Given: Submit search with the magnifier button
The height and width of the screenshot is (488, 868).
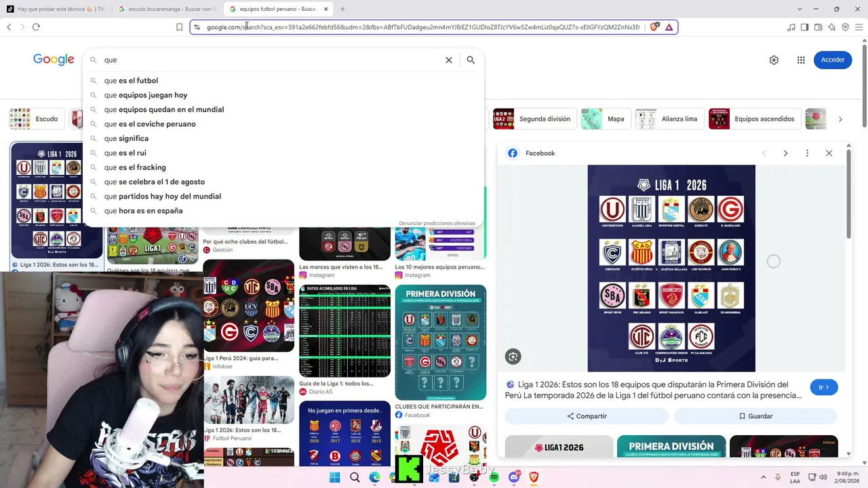Looking at the screenshot, I should pos(471,60).
